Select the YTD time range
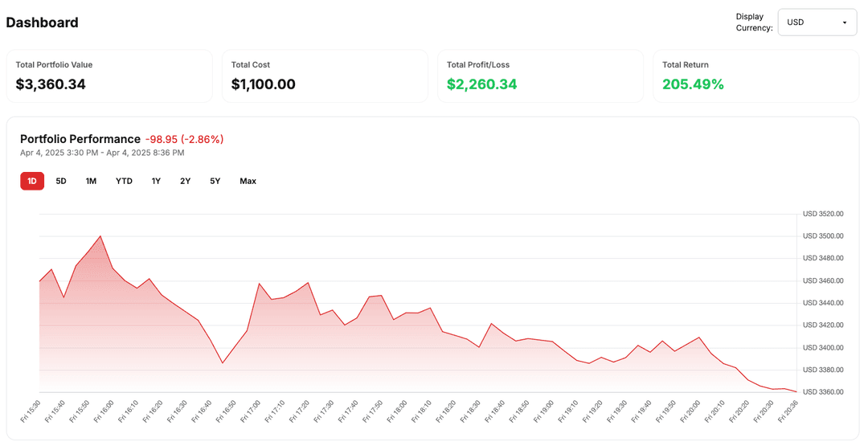This screenshot has height=446, width=868. click(124, 181)
